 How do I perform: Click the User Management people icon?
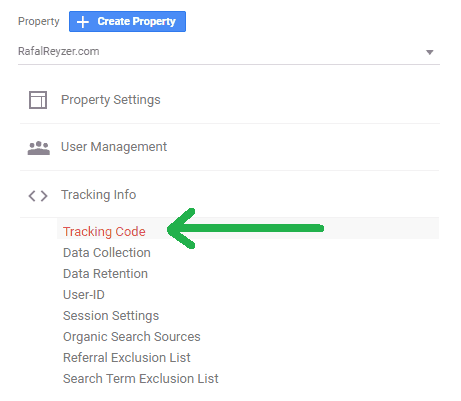(x=39, y=148)
